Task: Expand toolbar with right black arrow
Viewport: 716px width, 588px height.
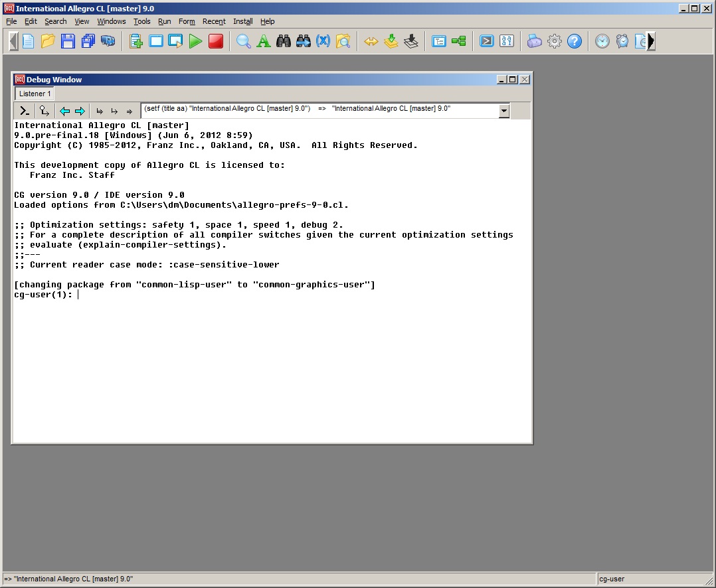Action: 652,41
